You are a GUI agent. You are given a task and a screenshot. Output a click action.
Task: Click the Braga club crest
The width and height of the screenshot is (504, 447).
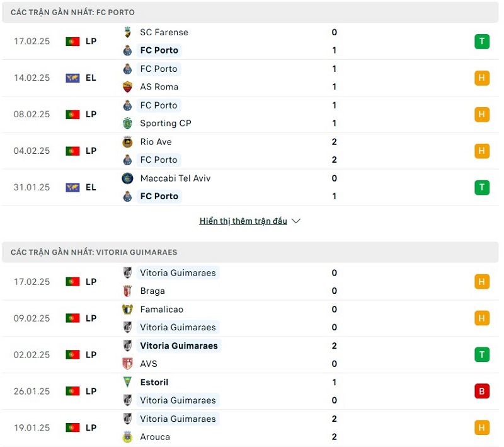click(x=128, y=291)
